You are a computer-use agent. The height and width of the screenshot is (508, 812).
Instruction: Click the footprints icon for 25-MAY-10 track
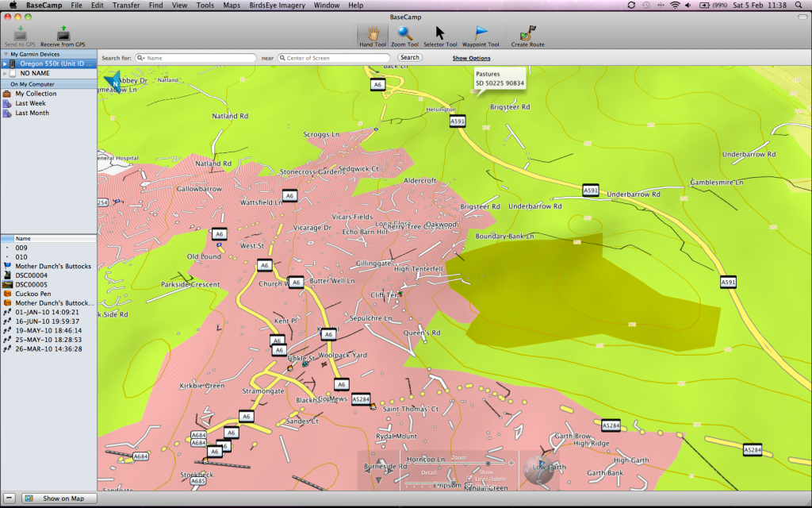(7, 340)
